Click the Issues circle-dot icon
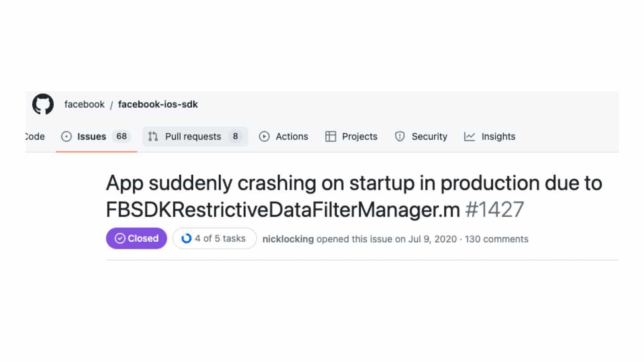Image resolution: width=644 pixels, height=362 pixels. coord(66,137)
